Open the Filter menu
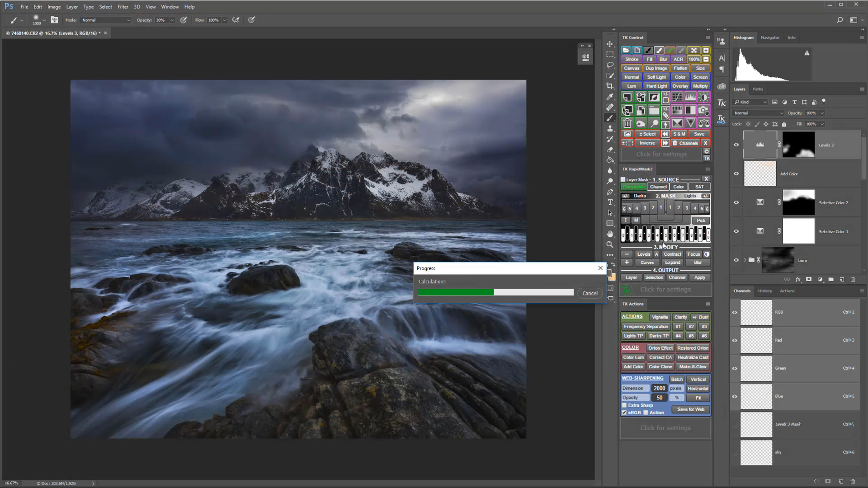The width and height of the screenshot is (868, 488). pos(123,7)
